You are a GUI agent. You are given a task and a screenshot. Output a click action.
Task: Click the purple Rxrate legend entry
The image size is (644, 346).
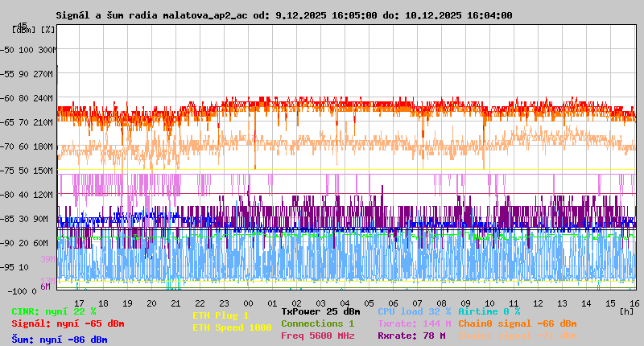[x=411, y=336]
